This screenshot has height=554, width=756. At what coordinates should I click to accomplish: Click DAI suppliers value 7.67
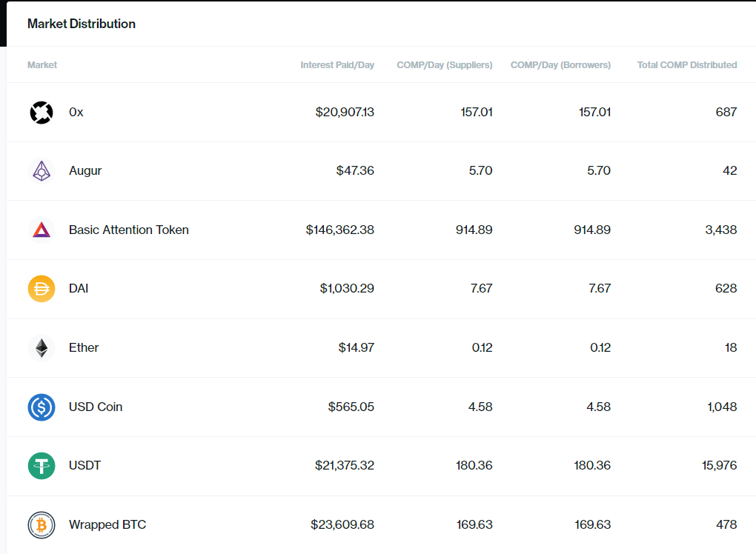tap(482, 289)
